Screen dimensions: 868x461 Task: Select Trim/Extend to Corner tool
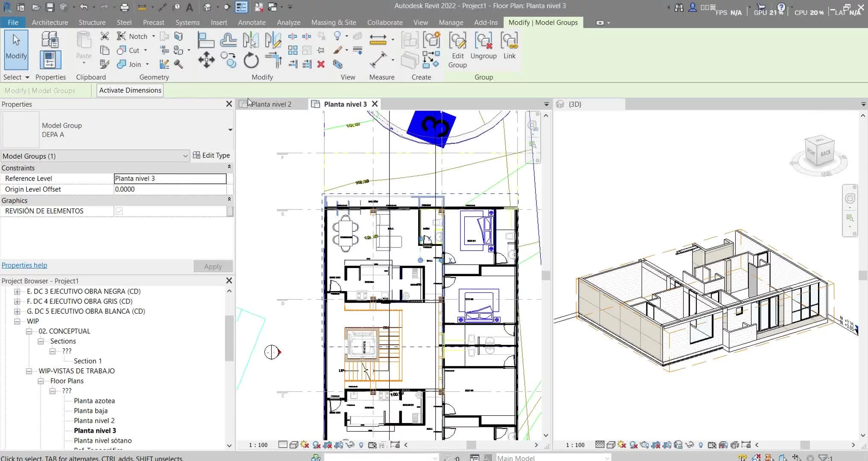pyautogui.click(x=273, y=60)
